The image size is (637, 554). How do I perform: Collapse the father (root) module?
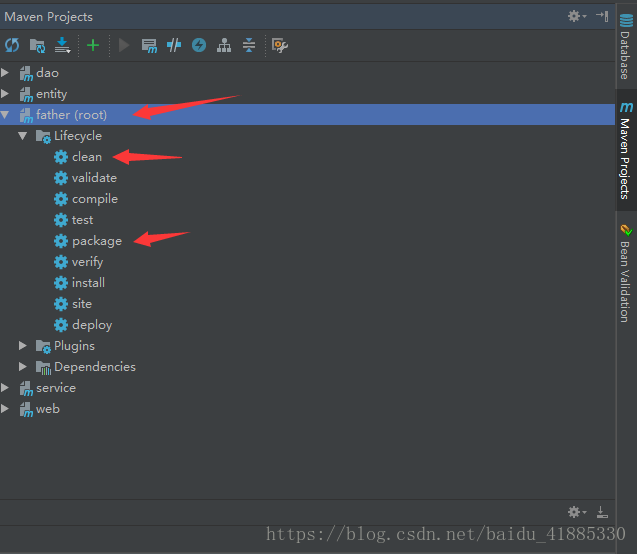5,115
